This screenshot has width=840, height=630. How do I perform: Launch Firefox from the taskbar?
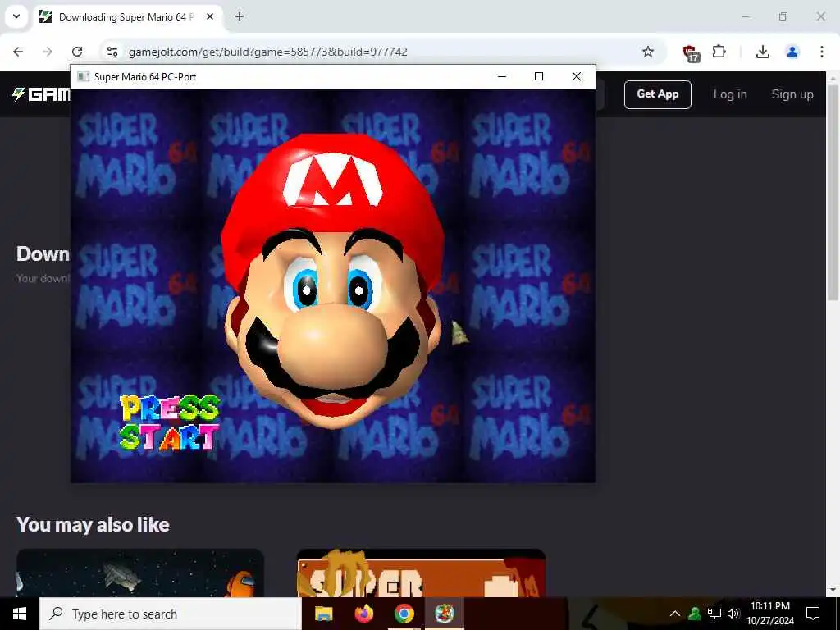click(363, 614)
